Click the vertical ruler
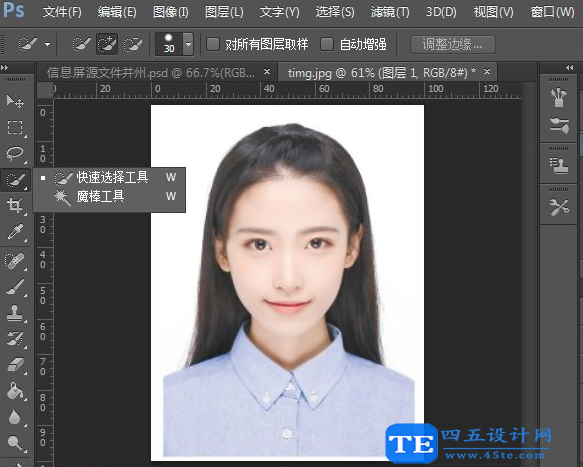 click(45, 283)
